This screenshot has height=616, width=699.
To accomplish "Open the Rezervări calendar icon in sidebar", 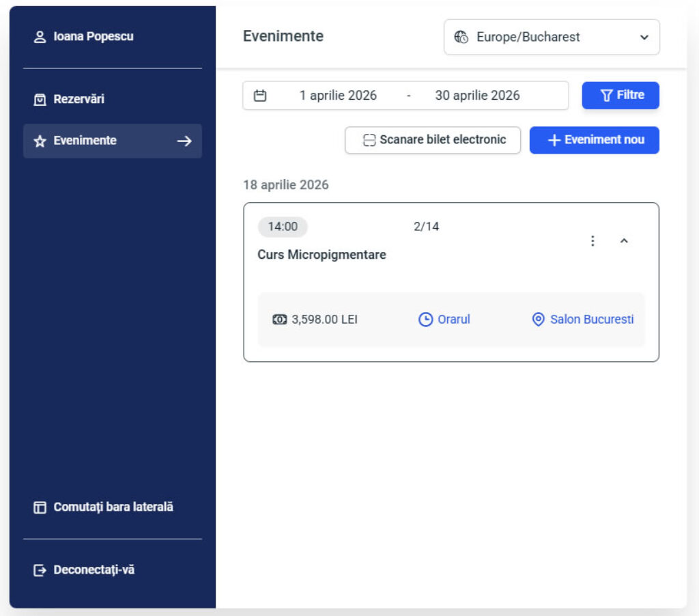I will [40, 98].
